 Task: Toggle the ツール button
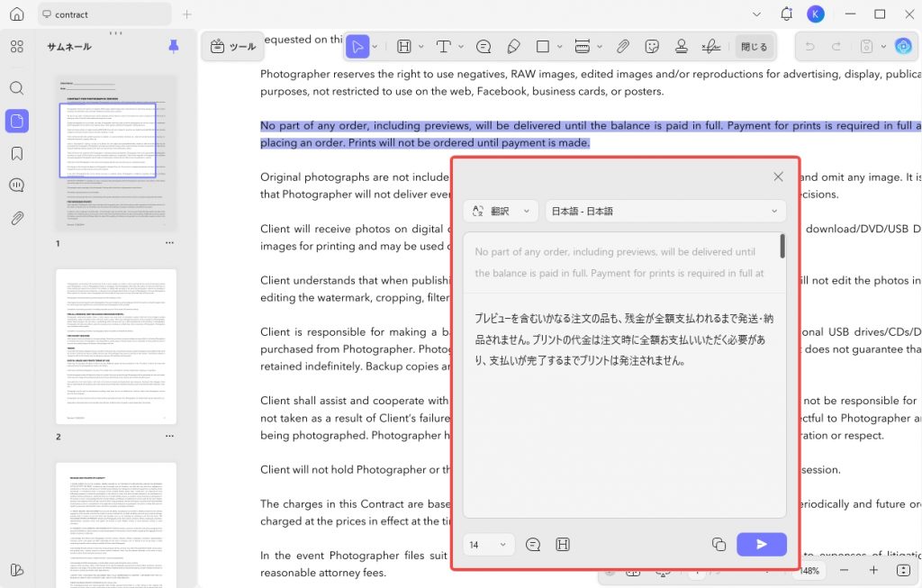click(233, 47)
